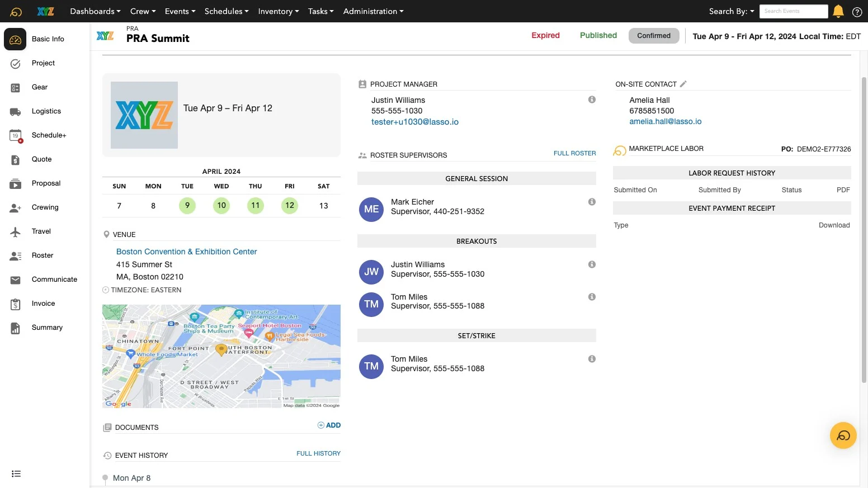Open the Gear sidebar icon
This screenshot has width=868, height=488.
click(16, 88)
